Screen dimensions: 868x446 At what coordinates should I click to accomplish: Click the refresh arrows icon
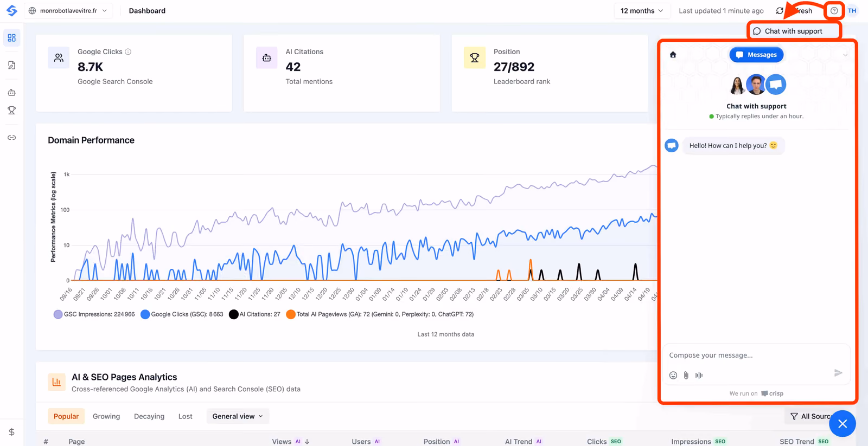[x=780, y=11]
